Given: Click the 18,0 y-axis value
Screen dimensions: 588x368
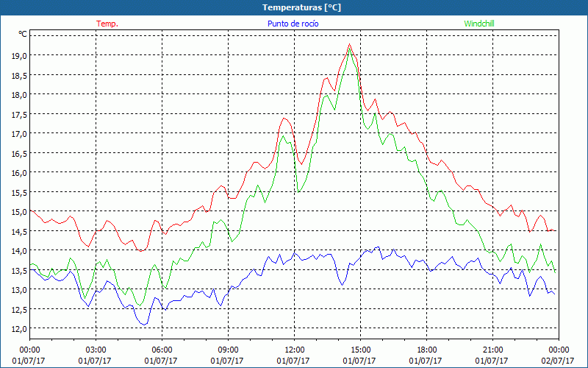Looking at the screenshot, I should click(x=20, y=95).
